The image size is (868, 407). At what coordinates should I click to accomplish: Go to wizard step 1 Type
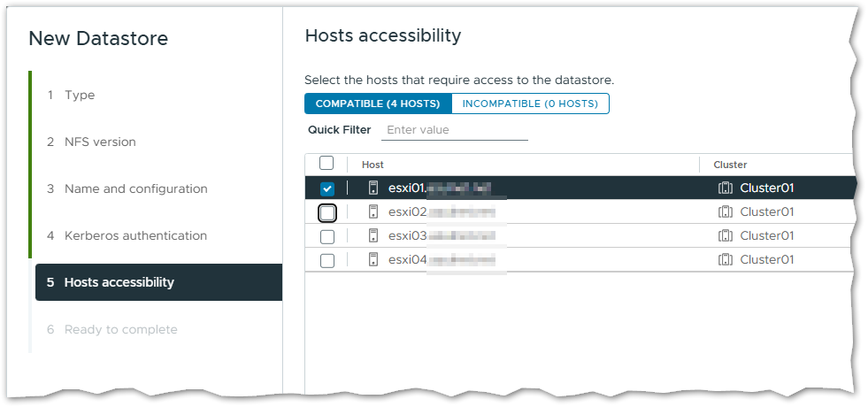[80, 95]
